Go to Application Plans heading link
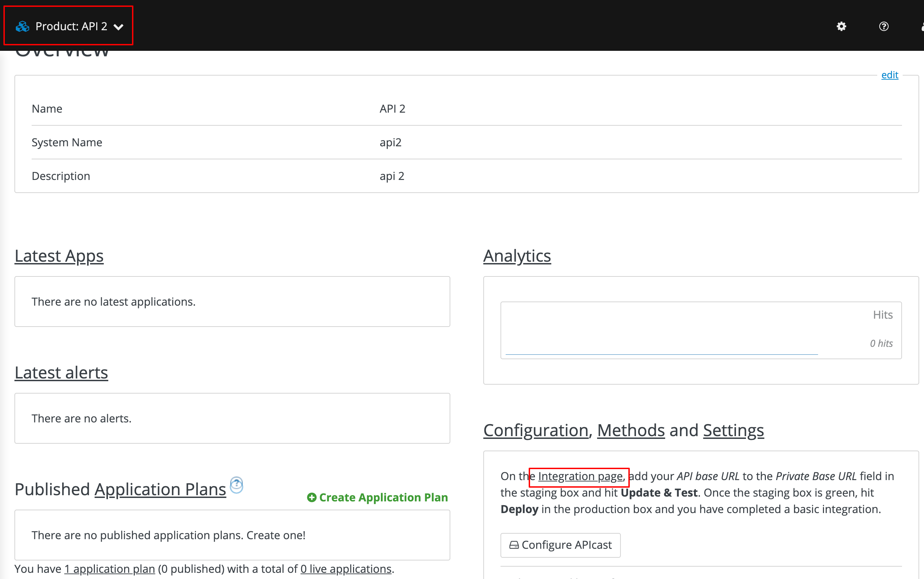 point(160,489)
